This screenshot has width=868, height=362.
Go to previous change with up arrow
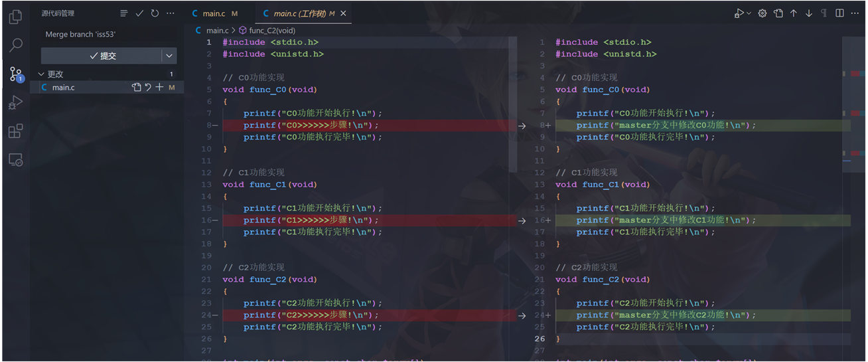click(793, 13)
